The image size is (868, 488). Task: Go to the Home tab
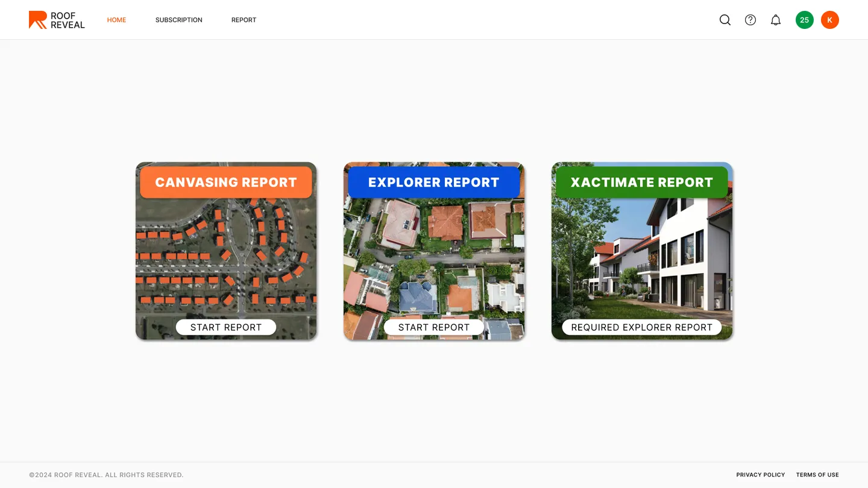[116, 20]
